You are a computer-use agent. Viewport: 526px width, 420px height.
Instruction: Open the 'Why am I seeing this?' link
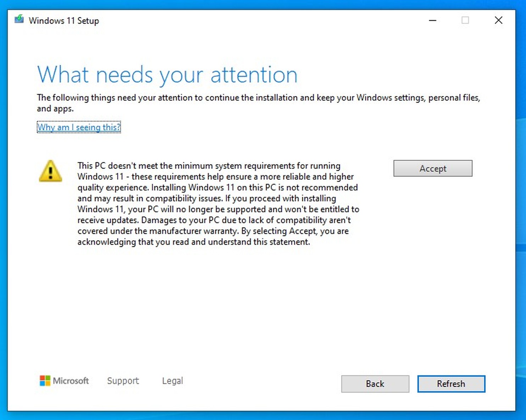tap(79, 127)
